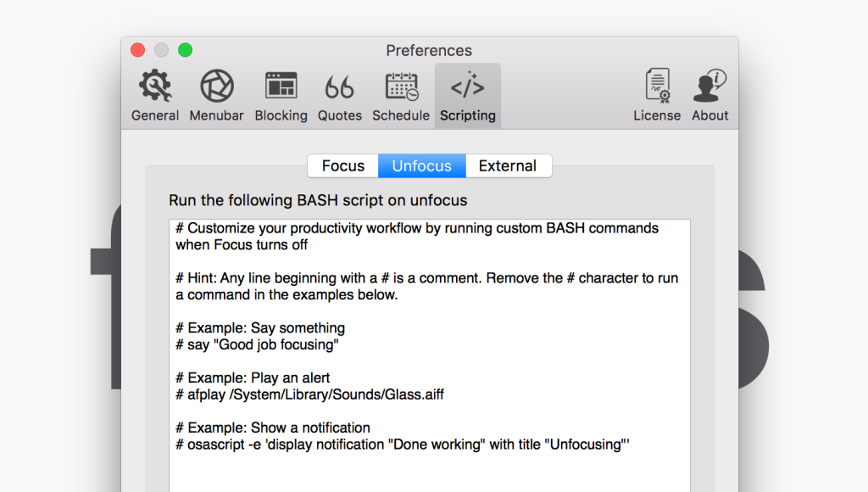The width and height of the screenshot is (868, 492).
Task: Open the About info icon
Action: (709, 86)
